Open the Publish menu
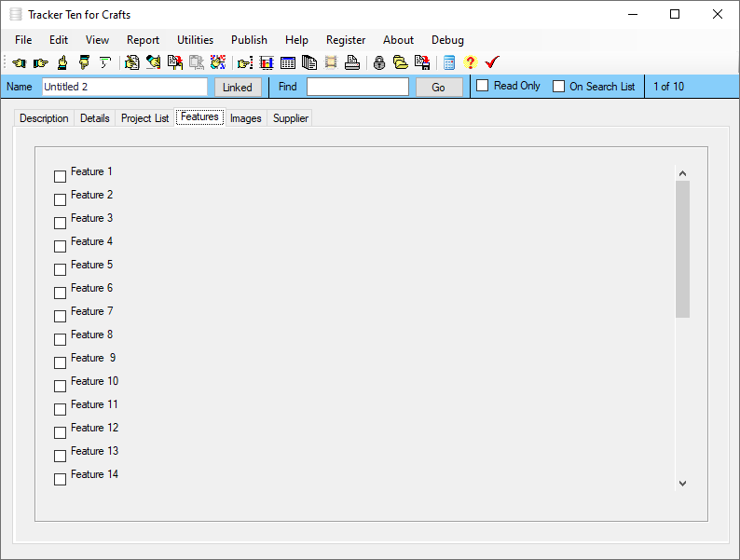Screen dimensions: 740x560 (x=249, y=40)
